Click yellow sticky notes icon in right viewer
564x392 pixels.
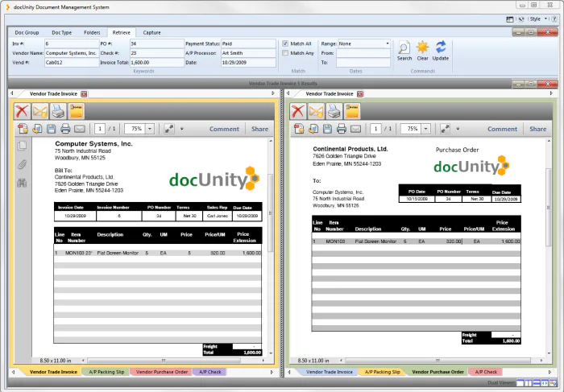[352, 111]
